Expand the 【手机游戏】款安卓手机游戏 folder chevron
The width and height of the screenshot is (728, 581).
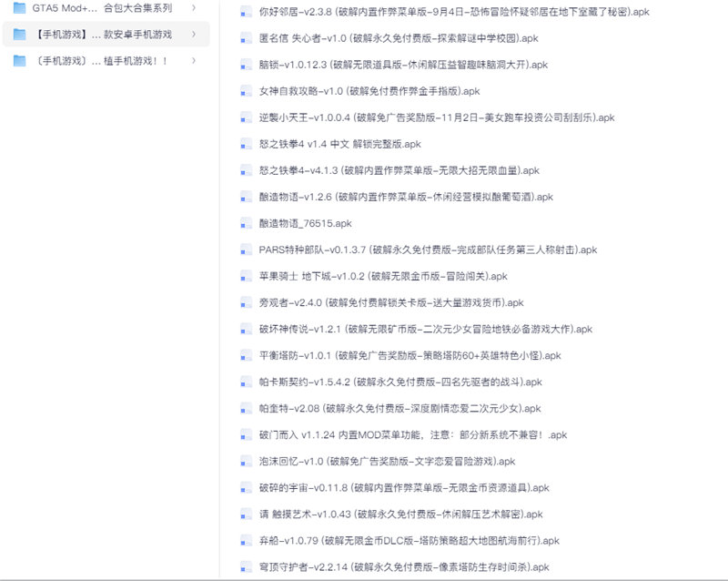point(194,35)
